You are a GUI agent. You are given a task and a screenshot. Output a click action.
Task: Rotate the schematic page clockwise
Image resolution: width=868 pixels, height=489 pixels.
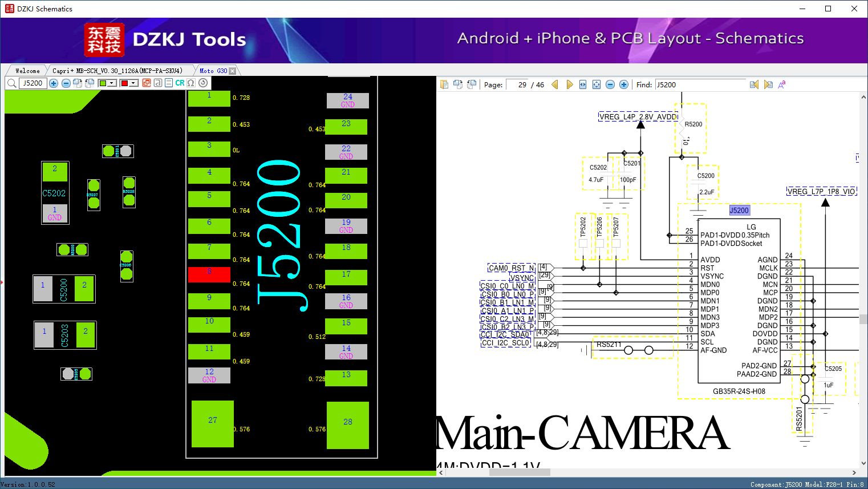457,84
